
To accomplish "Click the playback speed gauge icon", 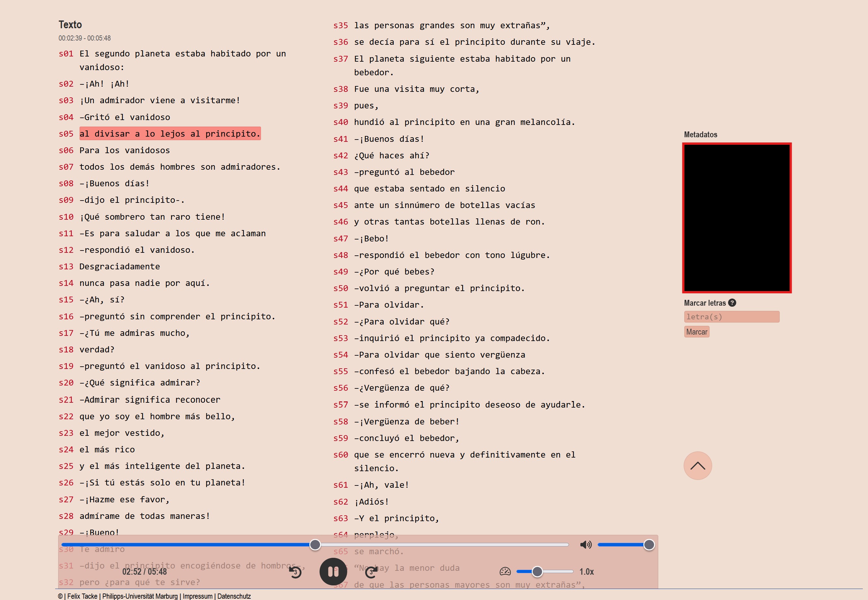I will pos(505,571).
